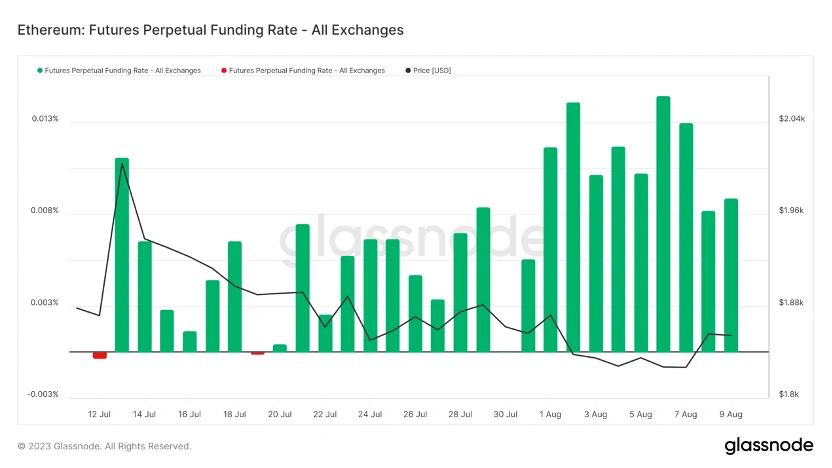
Task: Click the chart title about Ethereum Funding Rate
Action: [211, 30]
